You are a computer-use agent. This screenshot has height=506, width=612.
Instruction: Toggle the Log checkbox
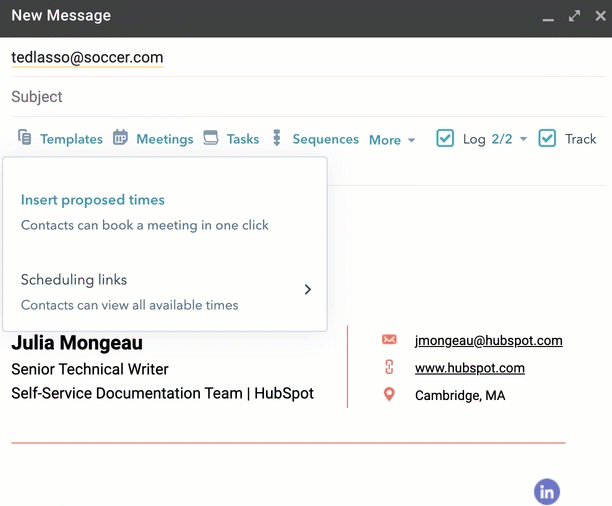(x=445, y=138)
